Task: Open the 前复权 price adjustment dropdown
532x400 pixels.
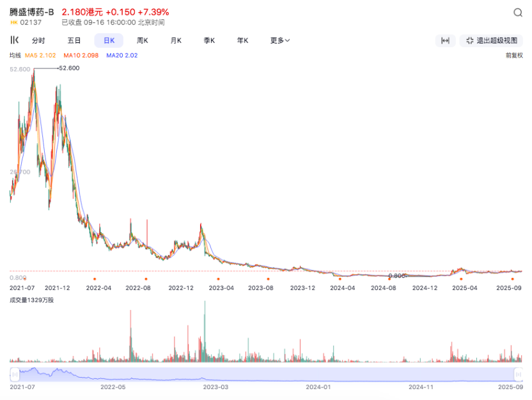Action: (x=514, y=56)
